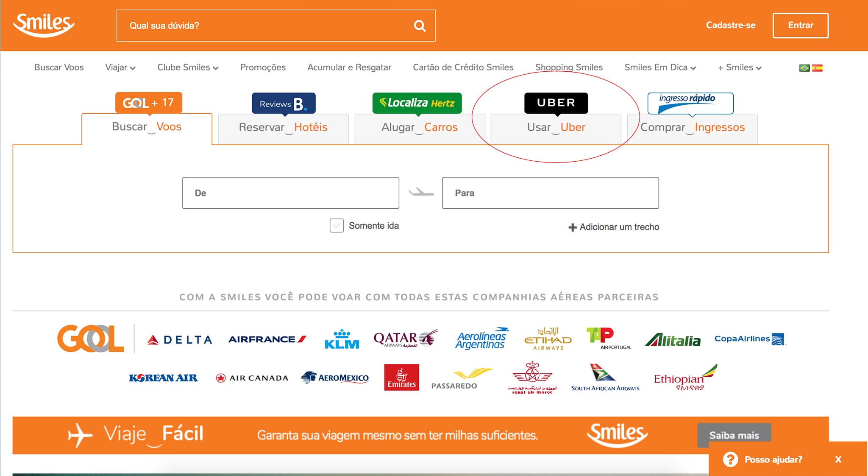Open the Promoções menu item
Viewport: 868px width, 476px height.
pos(263,67)
